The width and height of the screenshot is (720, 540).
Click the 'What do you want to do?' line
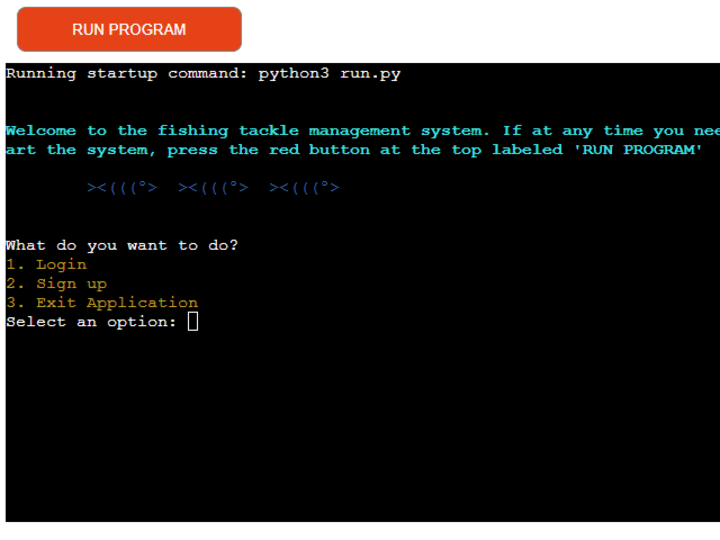(x=122, y=245)
